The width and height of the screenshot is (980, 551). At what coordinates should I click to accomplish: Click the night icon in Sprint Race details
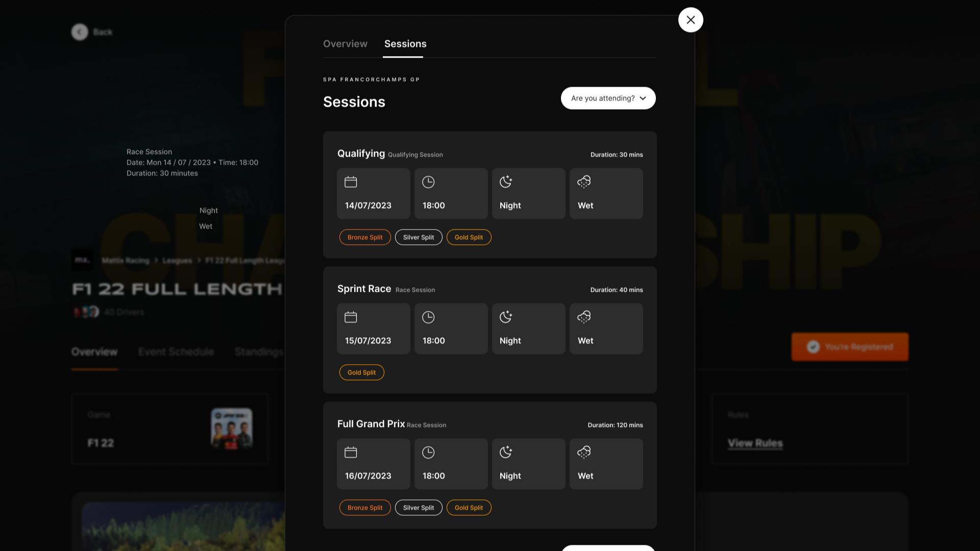pos(506,317)
